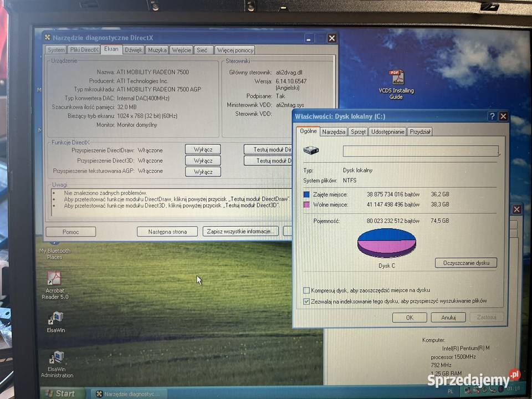Open the Więcej pomocy tab
532x399 pixels.
point(235,50)
